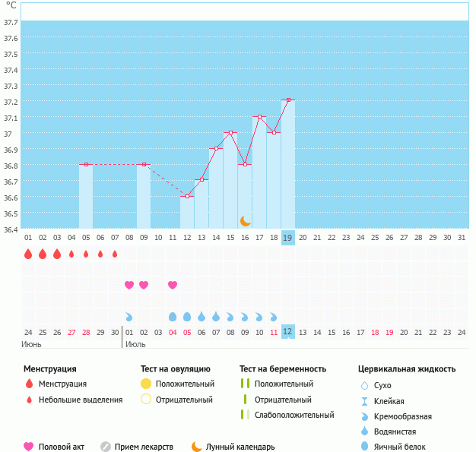Click the cervical fluid icon on cycle day 18
The width and height of the screenshot is (476, 452).
tap(274, 316)
